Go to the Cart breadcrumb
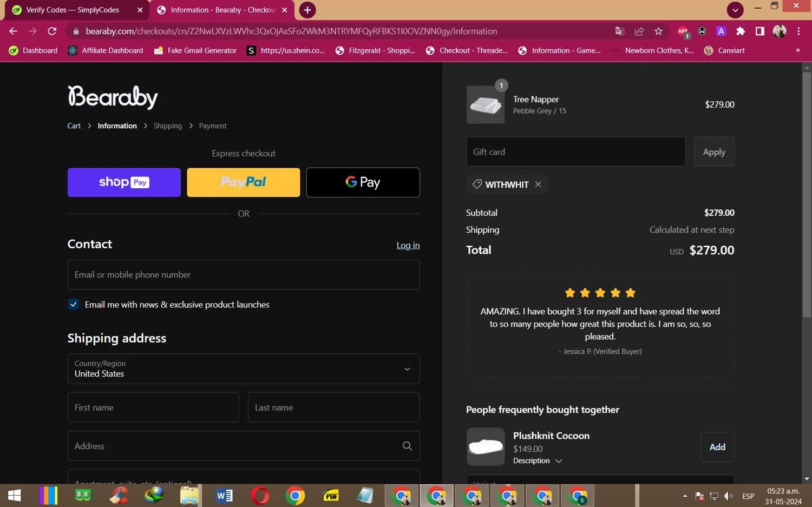Screen dimensions: 812x507 click(74, 126)
